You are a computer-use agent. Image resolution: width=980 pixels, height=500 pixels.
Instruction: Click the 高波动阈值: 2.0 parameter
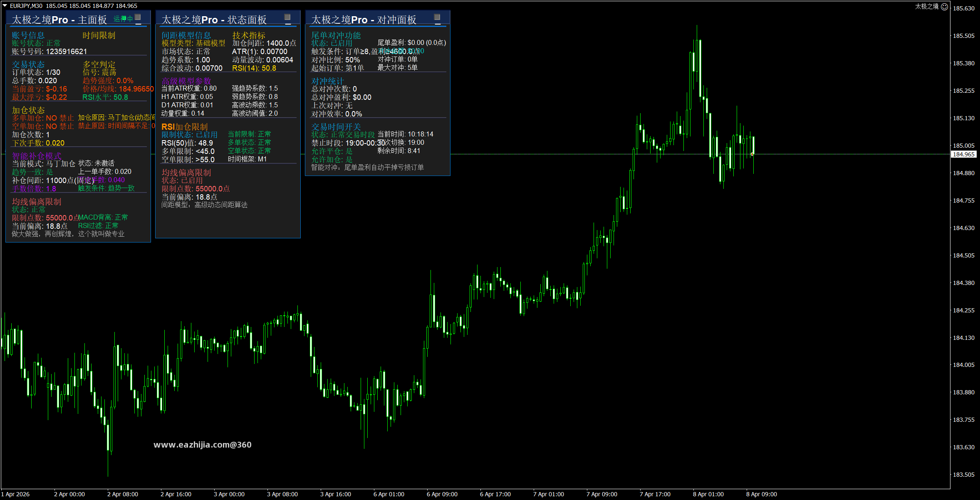pyautogui.click(x=255, y=113)
